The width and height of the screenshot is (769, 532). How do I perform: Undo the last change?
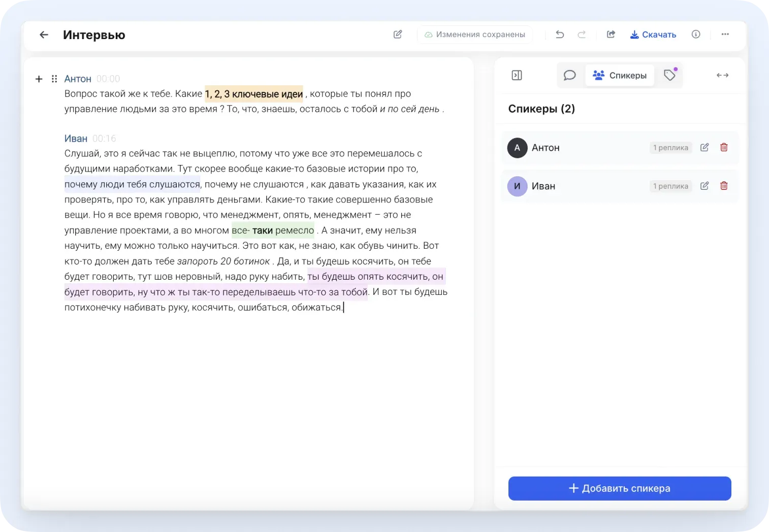560,35
